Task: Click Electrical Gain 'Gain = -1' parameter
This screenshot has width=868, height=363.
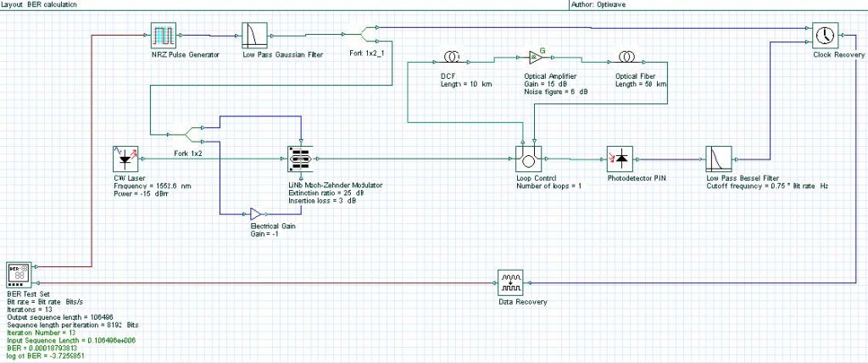Action: [x=265, y=235]
